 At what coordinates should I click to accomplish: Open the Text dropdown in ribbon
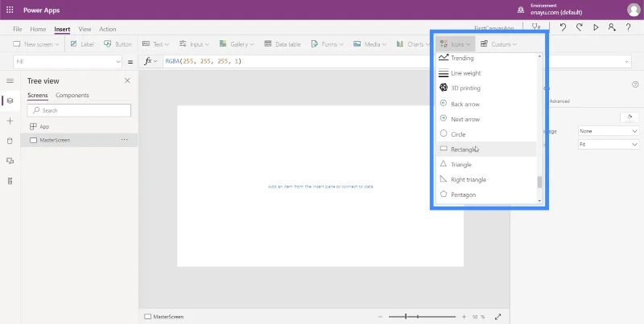click(155, 44)
